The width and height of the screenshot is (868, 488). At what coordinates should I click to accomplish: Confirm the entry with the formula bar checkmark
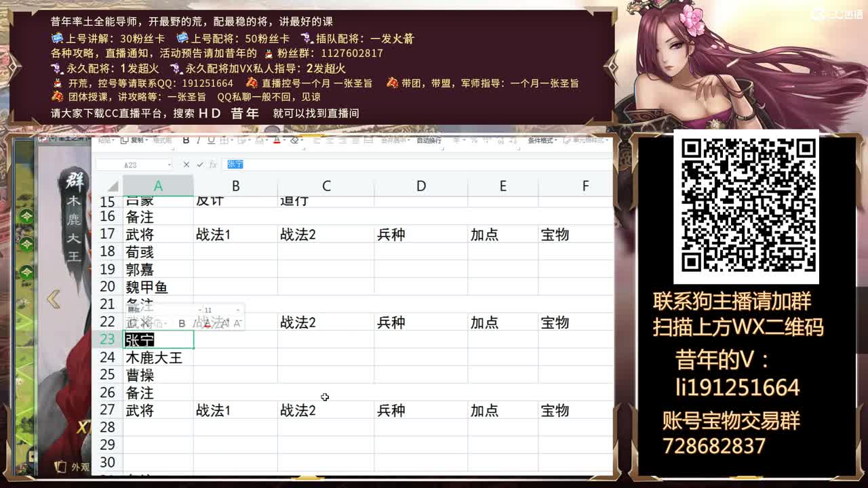[x=200, y=164]
